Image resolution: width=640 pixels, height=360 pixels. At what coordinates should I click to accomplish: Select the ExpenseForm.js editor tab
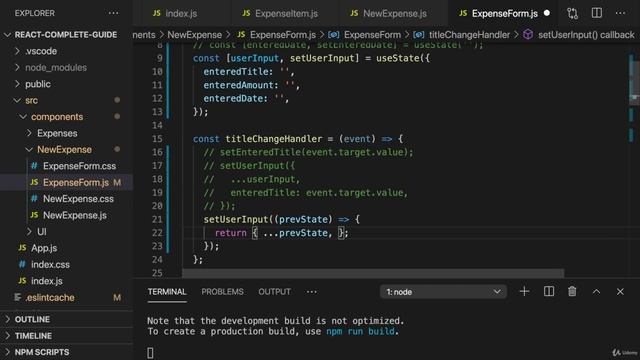(504, 13)
